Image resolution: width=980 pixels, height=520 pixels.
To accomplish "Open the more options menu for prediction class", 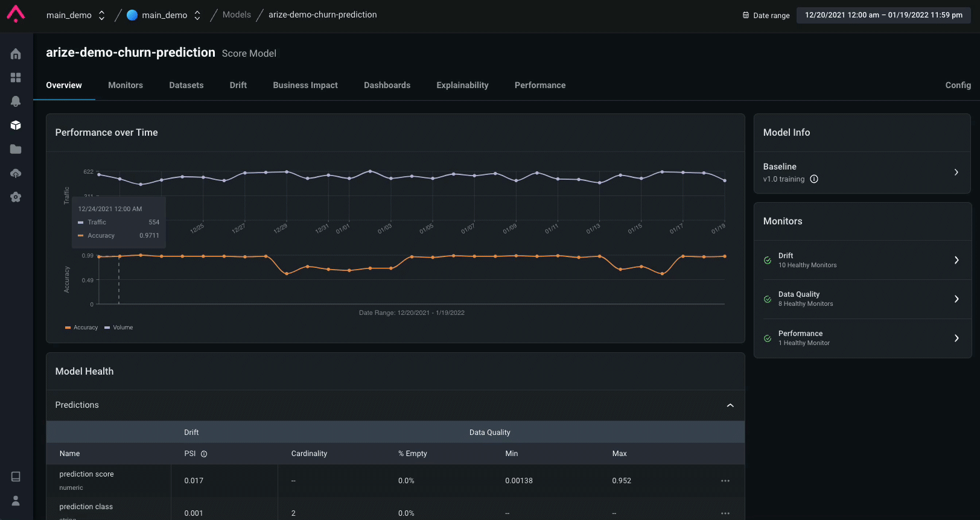I will [x=725, y=513].
